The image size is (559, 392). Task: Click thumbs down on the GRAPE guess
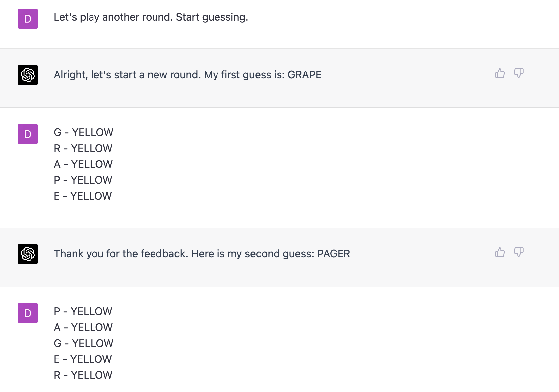point(519,73)
